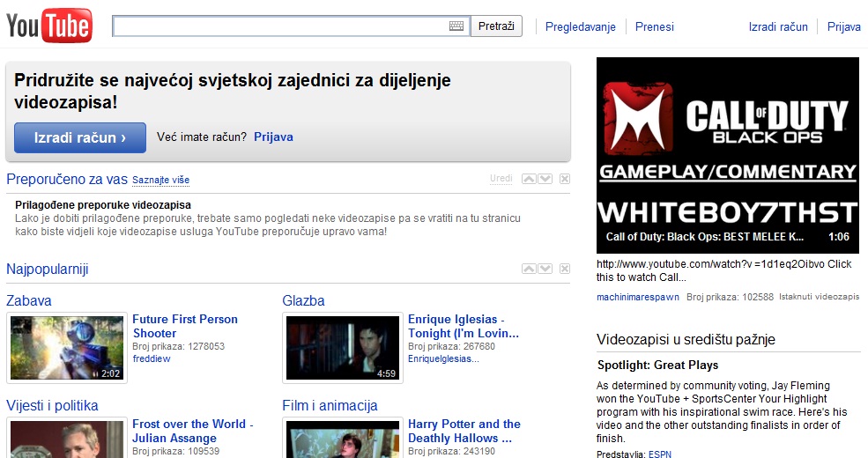Go to the Prenesi upload page
868x458 pixels.
[655, 26]
